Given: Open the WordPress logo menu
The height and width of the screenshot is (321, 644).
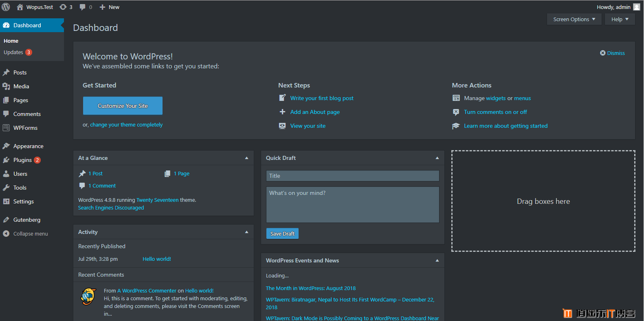Looking at the screenshot, I should click(x=6, y=7).
